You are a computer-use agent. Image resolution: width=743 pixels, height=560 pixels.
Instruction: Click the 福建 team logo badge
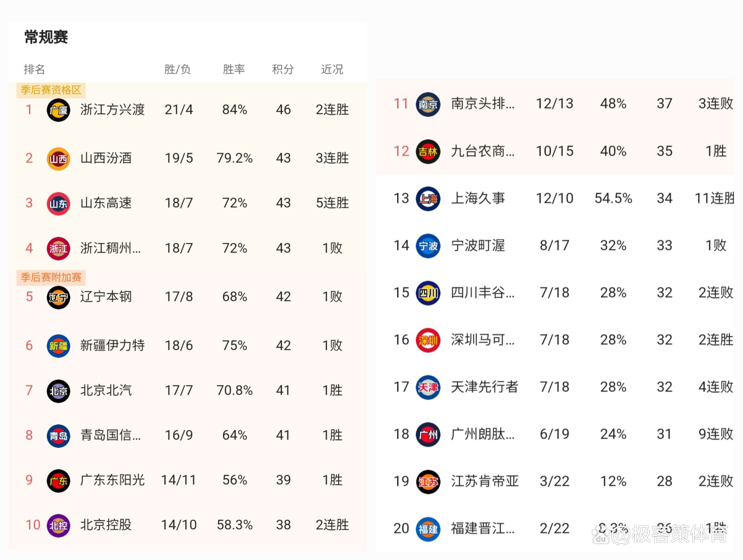(x=427, y=529)
